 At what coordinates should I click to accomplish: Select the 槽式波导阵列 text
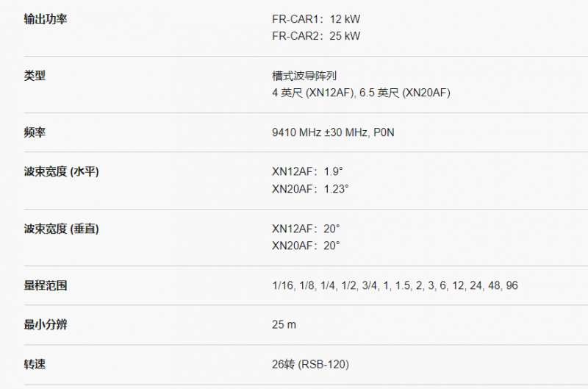tap(304, 76)
